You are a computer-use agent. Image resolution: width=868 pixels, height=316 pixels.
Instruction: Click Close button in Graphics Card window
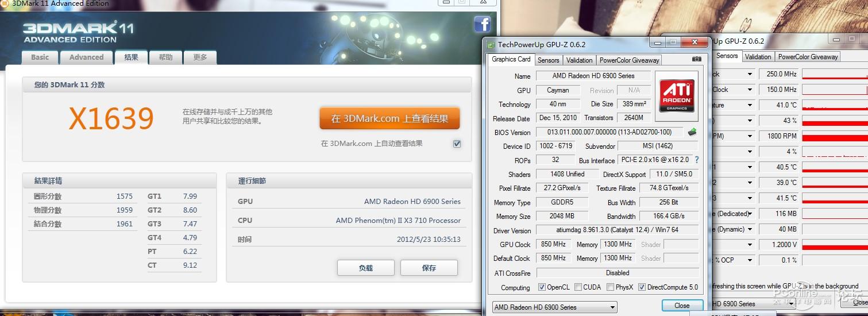682,306
